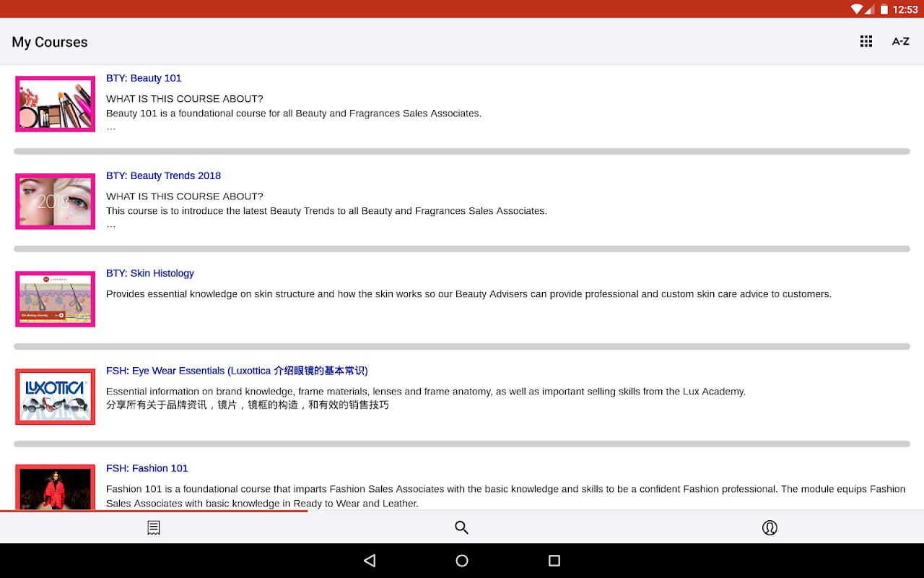Select the Luxottica eyewear thumbnail
Screen dimensions: 924x578
(x=56, y=397)
